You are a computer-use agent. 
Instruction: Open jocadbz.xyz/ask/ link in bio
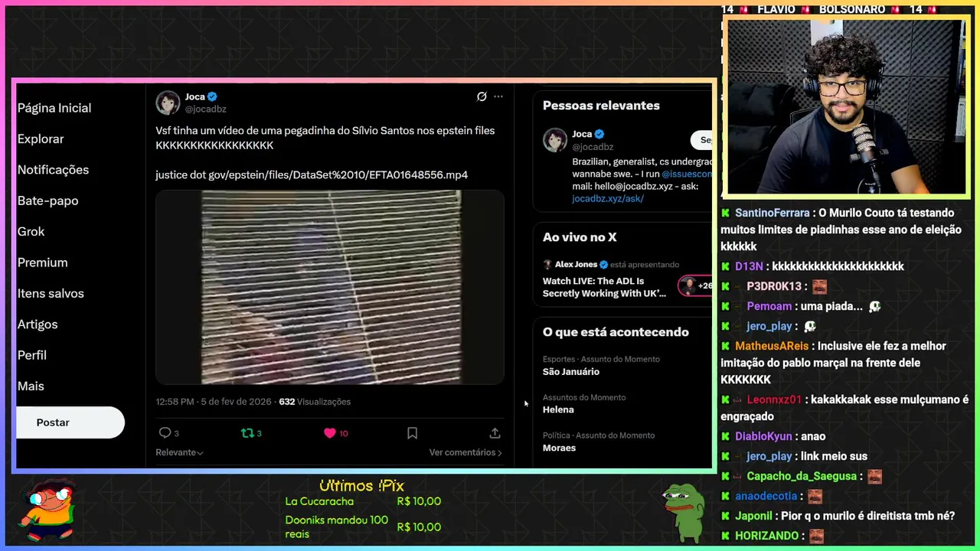[608, 198]
